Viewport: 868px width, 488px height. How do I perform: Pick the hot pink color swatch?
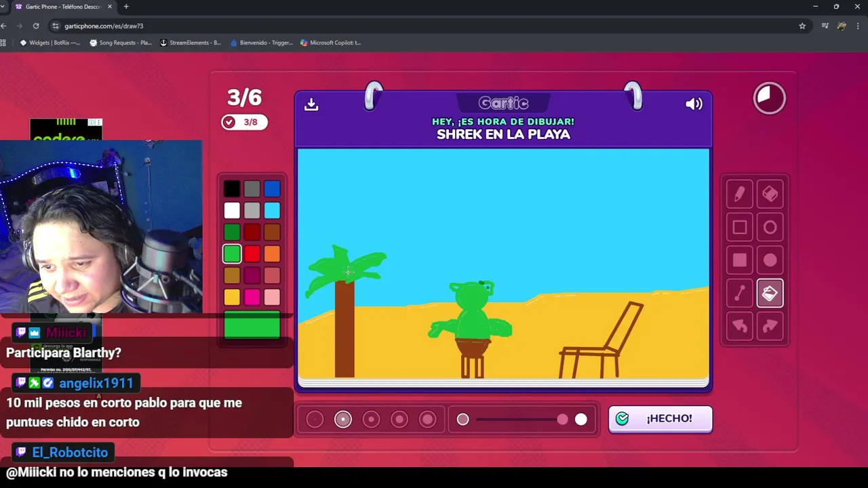pos(252,297)
